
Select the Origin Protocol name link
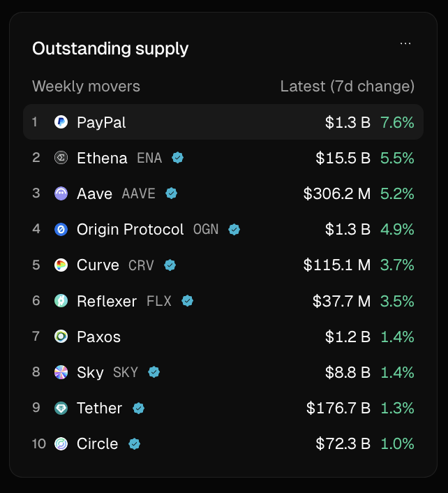[x=130, y=229]
